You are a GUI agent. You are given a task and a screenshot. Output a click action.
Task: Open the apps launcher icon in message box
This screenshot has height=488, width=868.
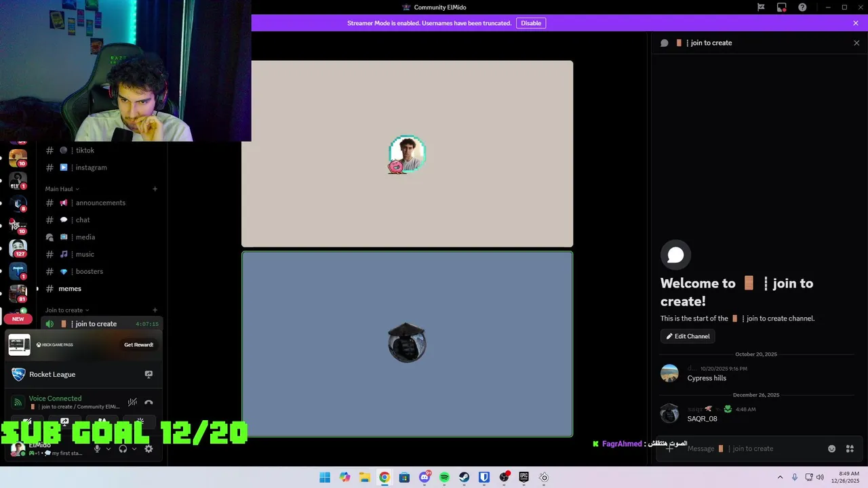click(850, 449)
